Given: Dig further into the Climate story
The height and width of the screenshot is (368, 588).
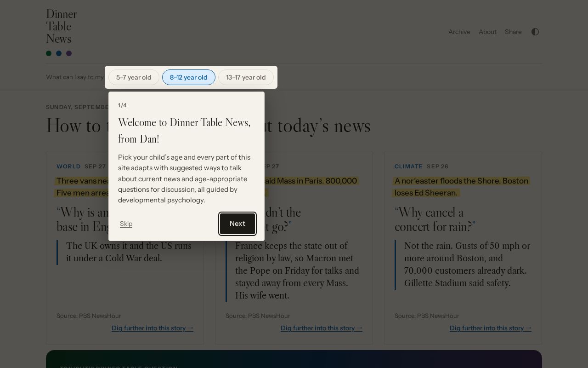Looking at the screenshot, I should tap(491, 328).
